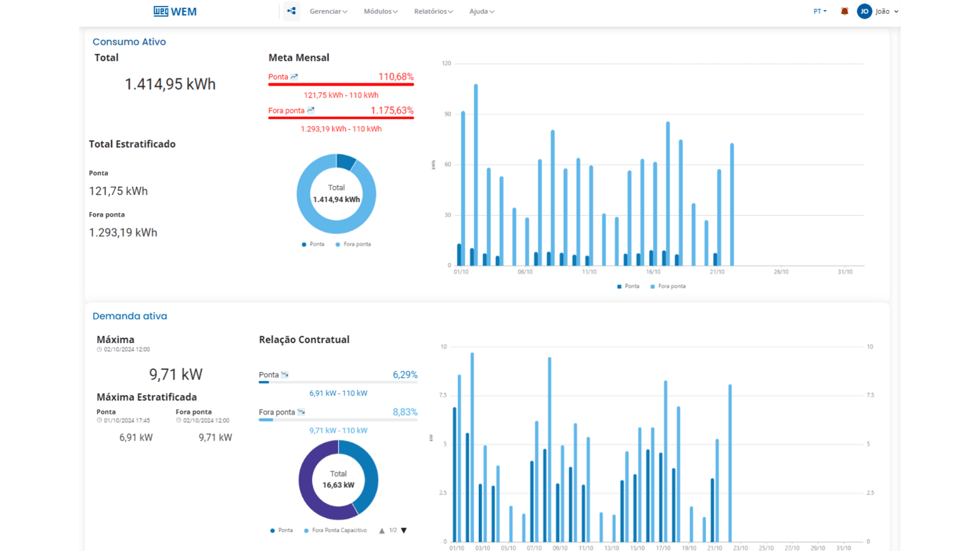Click the 1.414,95 kWh total value
The image size is (980, 551).
coord(170,84)
